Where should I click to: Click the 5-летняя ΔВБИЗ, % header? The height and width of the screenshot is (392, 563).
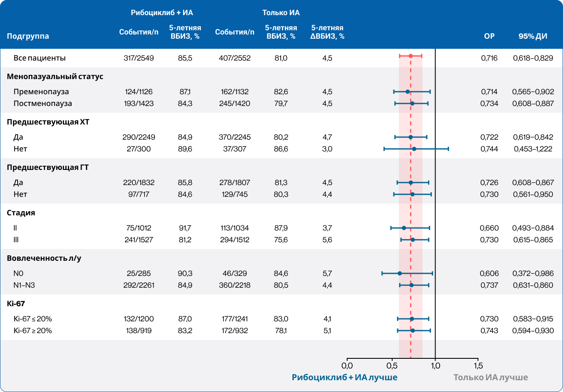coord(327,32)
